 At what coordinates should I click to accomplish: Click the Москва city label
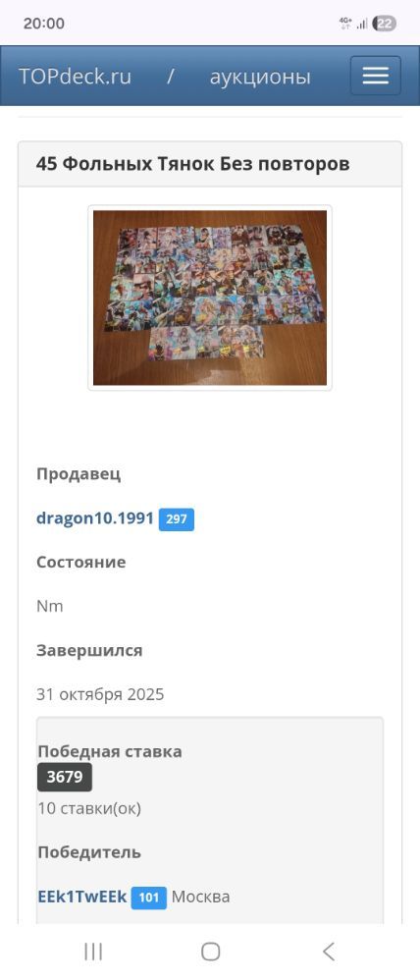[x=200, y=897]
